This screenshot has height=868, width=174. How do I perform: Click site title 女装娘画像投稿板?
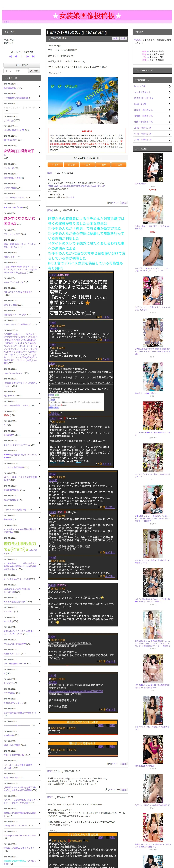pos(87,15)
